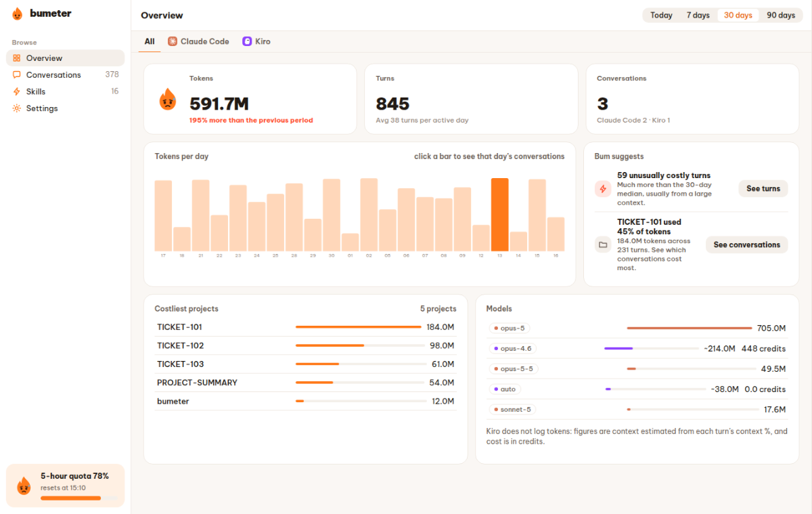This screenshot has height=514, width=812.
Task: Click the bar for day 14
Action: point(518,242)
